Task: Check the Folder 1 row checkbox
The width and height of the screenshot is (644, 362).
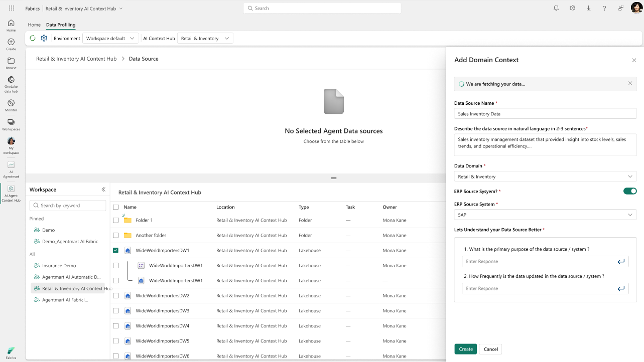Action: click(x=116, y=220)
